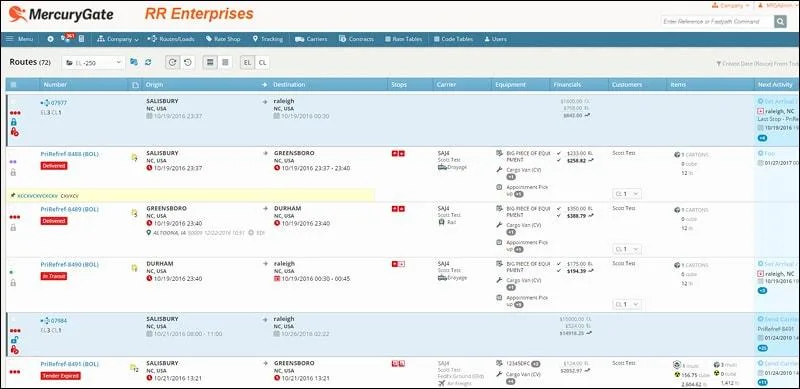The height and width of the screenshot is (389, 800).
Task: Open CL 1 dropdown in PriRefref-8490 row
Action: [x=627, y=305]
